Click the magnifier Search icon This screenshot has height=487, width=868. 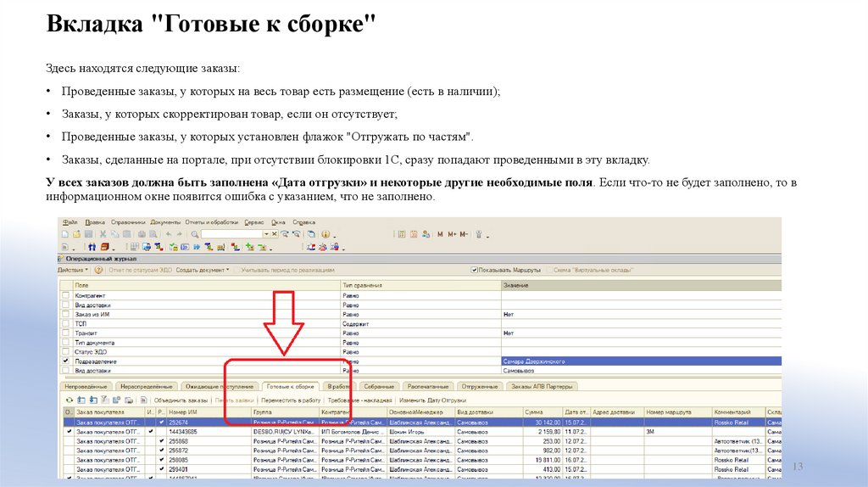click(x=194, y=234)
